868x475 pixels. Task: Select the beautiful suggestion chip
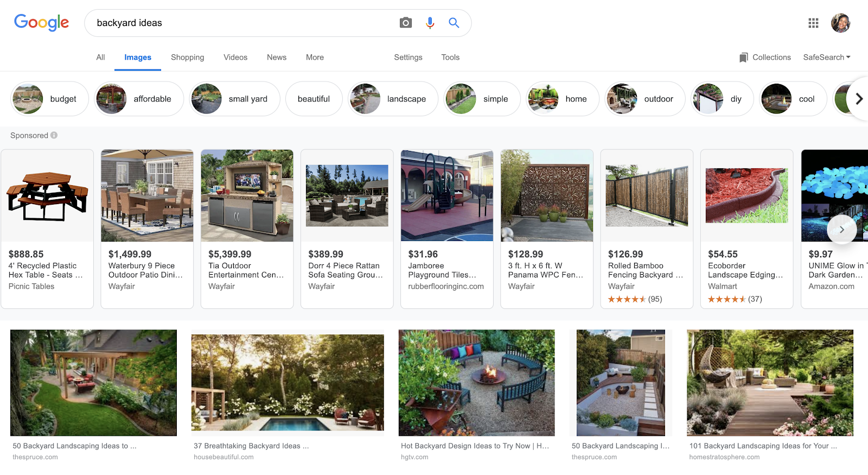314,99
